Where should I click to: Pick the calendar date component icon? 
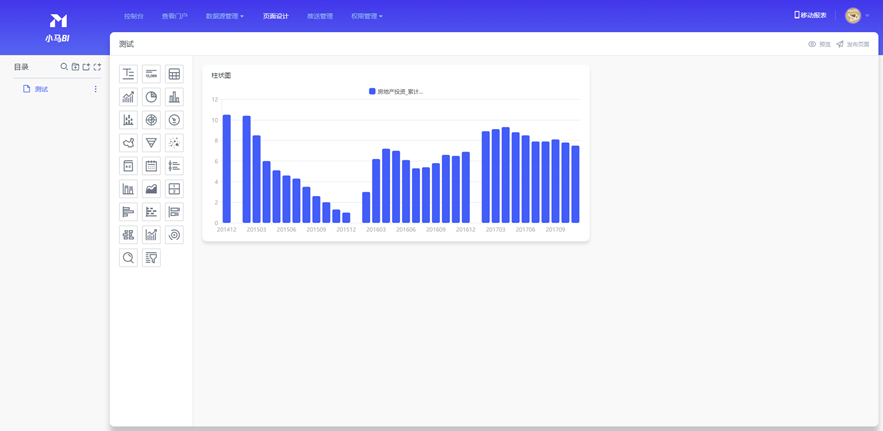click(x=151, y=166)
